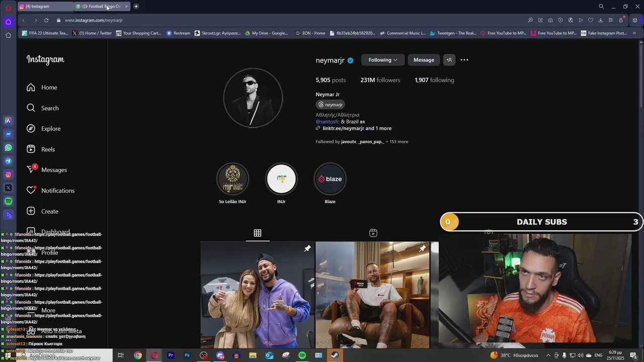The image size is (644, 362).
Task: Open Restream bookmark
Action: click(178, 33)
